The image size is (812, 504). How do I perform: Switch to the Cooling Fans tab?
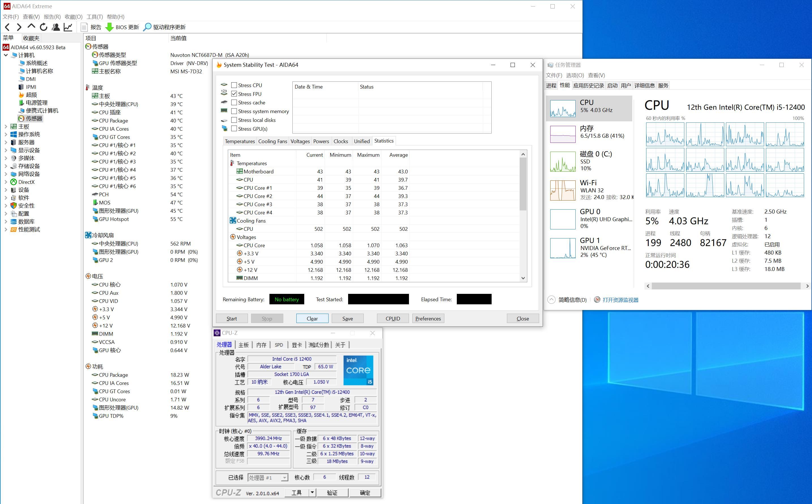(273, 141)
